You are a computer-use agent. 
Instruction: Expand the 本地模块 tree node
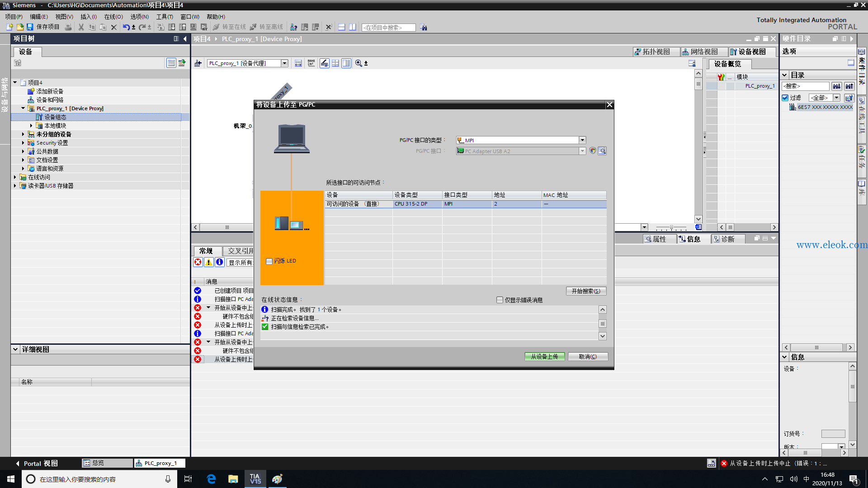31,126
